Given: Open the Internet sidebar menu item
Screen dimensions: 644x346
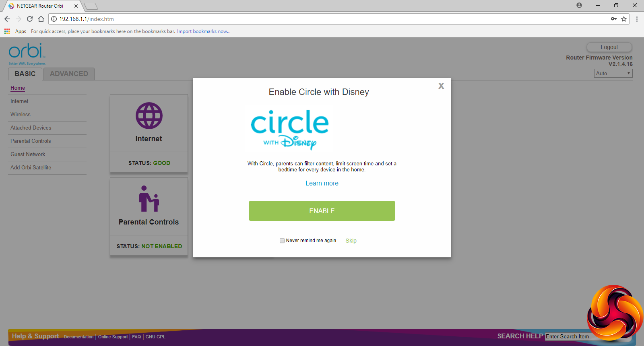Looking at the screenshot, I should pos(19,101).
